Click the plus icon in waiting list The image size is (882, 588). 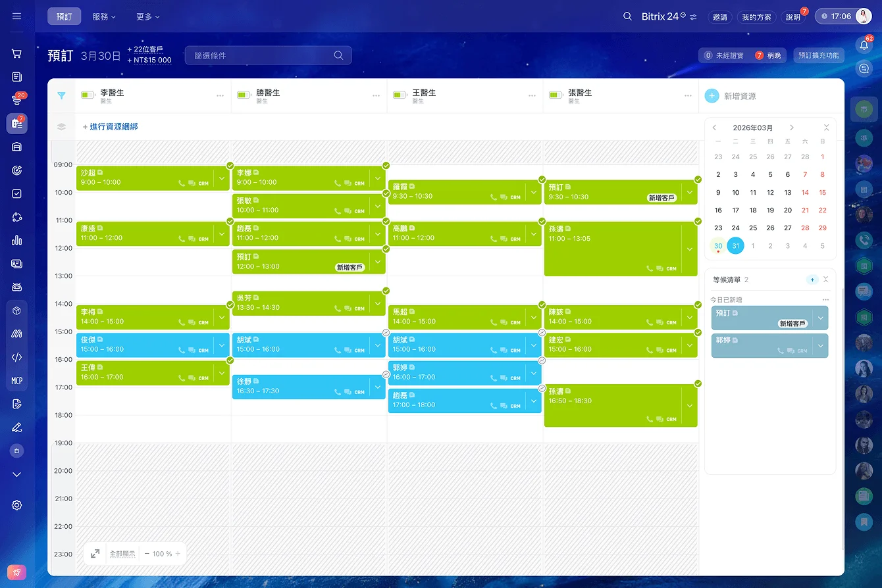(x=812, y=280)
